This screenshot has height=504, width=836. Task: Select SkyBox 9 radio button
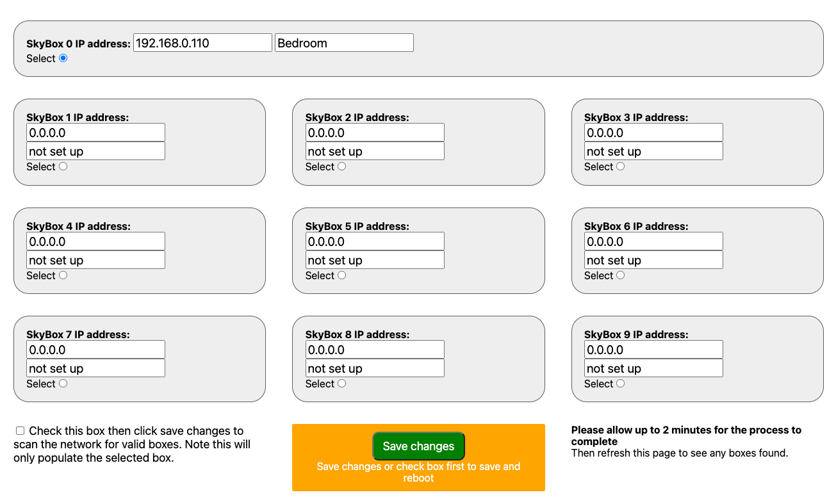coord(620,384)
